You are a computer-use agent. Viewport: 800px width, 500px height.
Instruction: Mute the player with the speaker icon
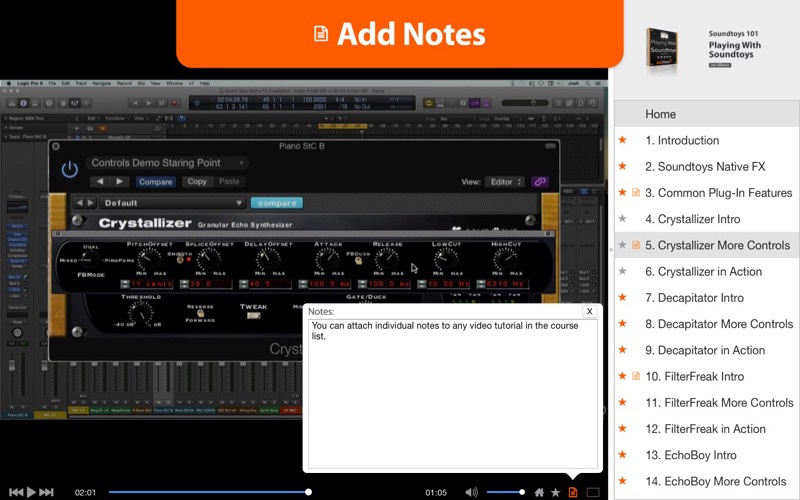[x=471, y=492]
